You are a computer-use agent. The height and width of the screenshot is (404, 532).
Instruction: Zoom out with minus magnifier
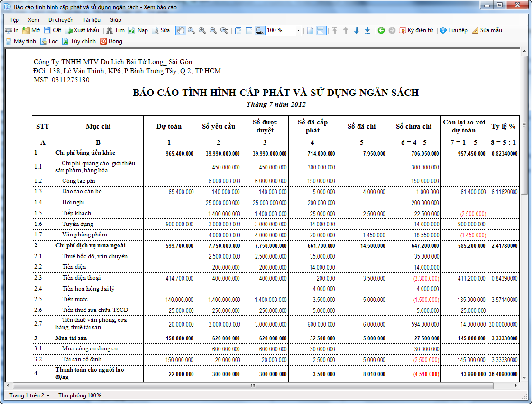213,30
